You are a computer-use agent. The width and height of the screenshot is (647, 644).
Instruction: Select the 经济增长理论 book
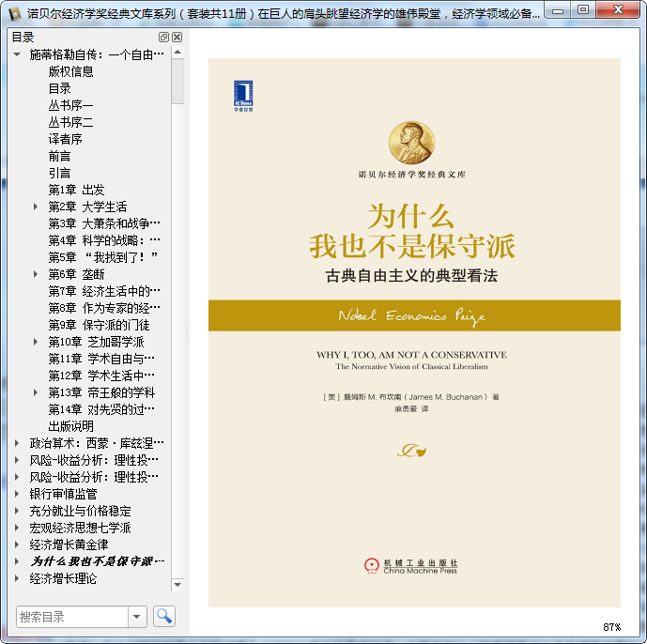point(63,579)
